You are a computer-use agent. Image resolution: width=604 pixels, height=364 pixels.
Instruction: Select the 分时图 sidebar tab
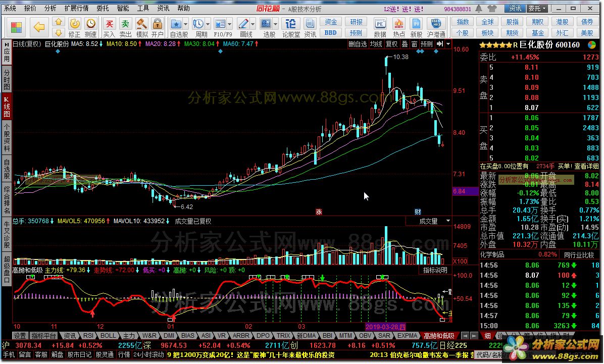7,79
